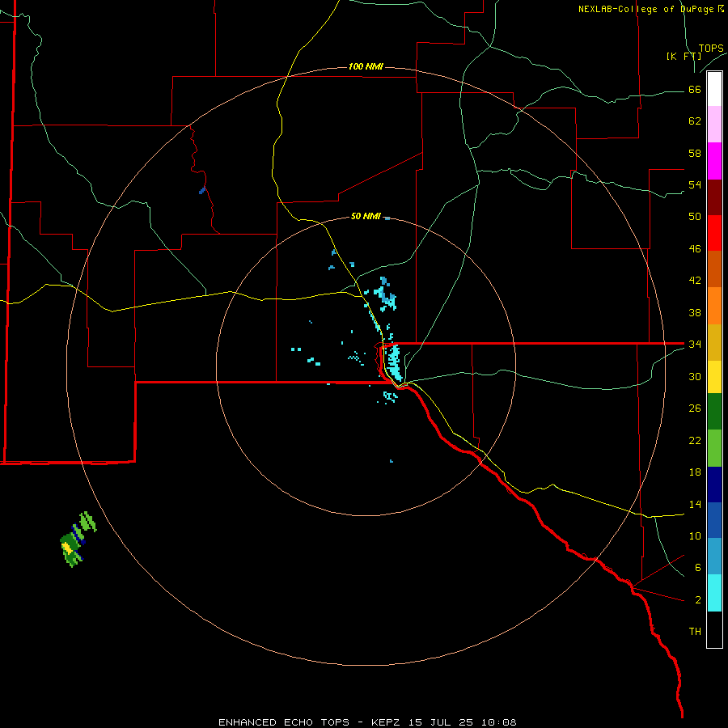Click the medium blue legend swatch
728x728 pixels.
point(714,520)
